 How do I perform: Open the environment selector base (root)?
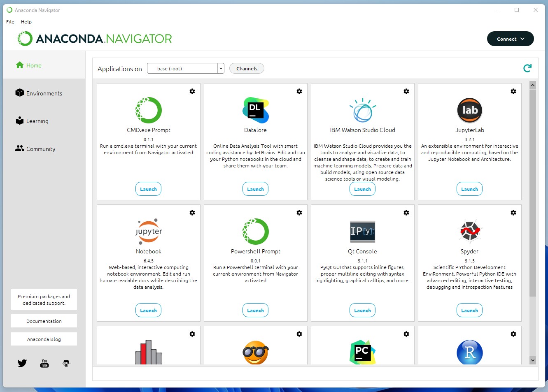[186, 68]
